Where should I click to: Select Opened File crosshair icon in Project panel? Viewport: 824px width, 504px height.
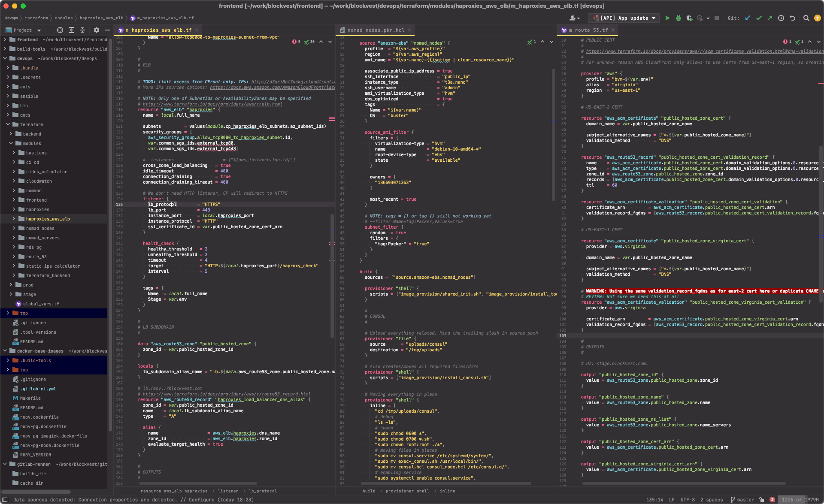(x=60, y=30)
